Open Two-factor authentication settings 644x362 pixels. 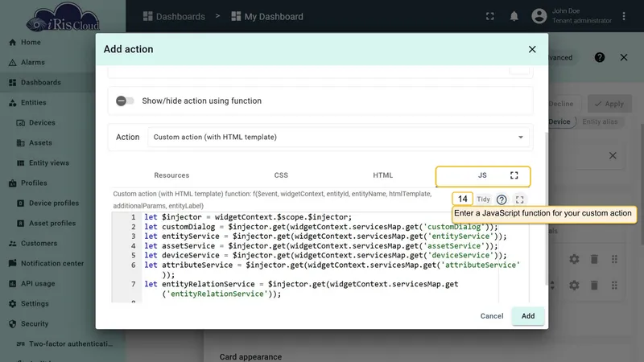[x=71, y=344]
